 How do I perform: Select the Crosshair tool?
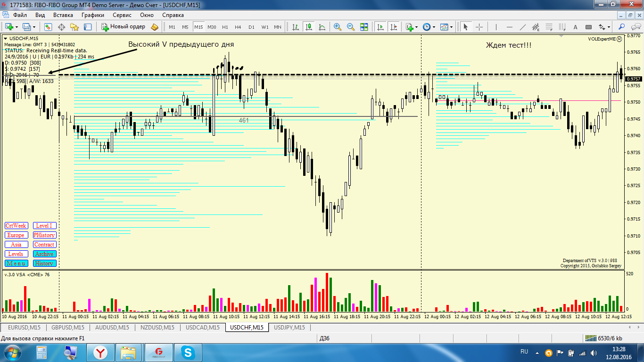click(x=479, y=27)
